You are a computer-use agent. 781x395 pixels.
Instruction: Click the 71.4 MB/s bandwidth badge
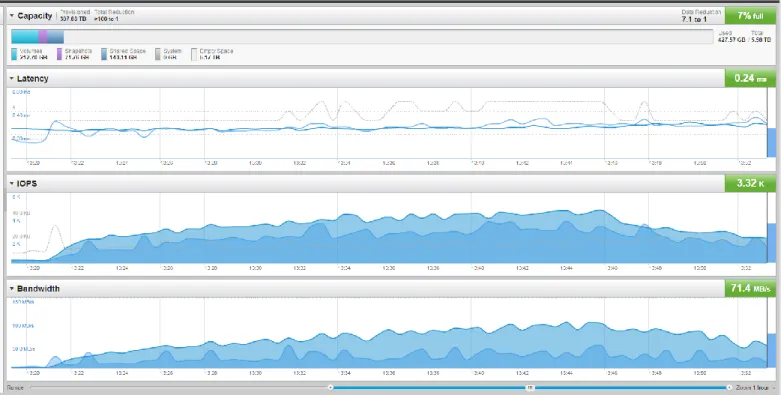pos(750,288)
